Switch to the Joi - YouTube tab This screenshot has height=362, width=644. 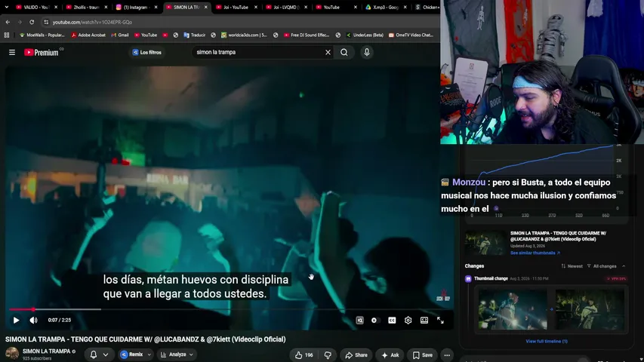236,8
